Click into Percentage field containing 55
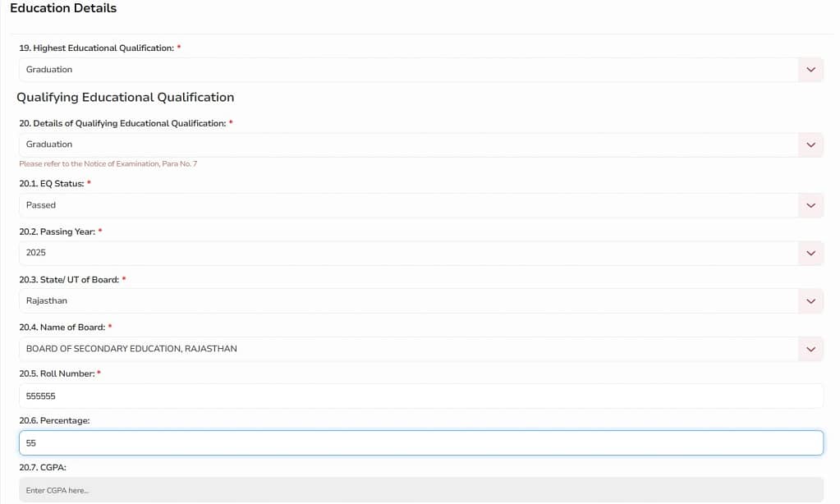This screenshot has height=504, width=840. click(x=420, y=442)
